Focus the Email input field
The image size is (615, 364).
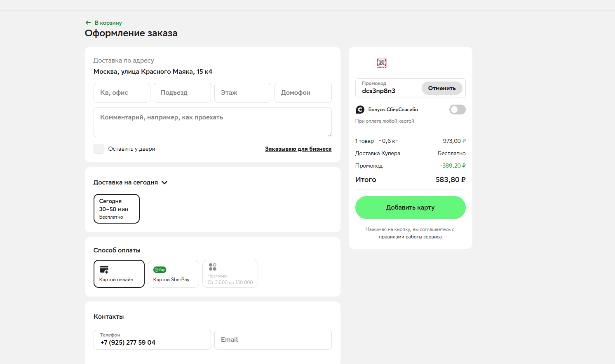click(x=273, y=340)
